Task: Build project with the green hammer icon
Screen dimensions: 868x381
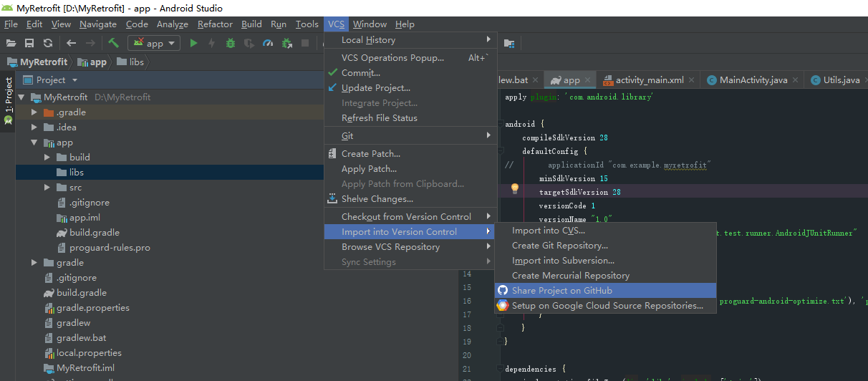Action: (113, 43)
